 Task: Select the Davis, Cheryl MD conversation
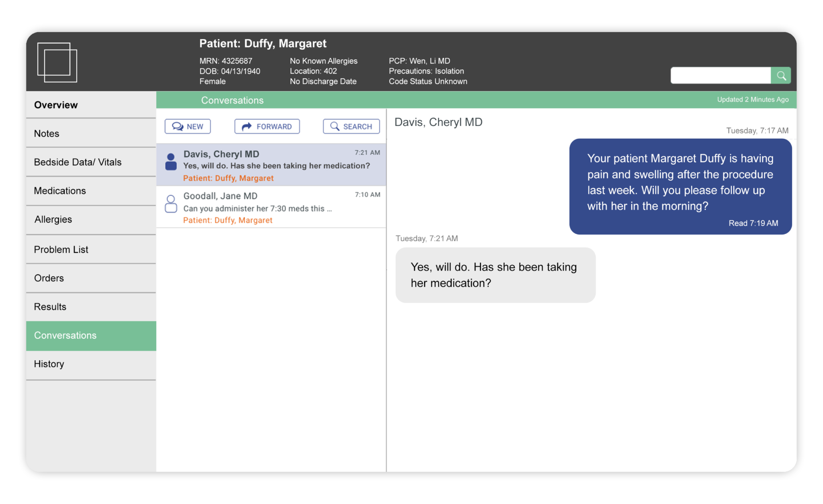271,165
